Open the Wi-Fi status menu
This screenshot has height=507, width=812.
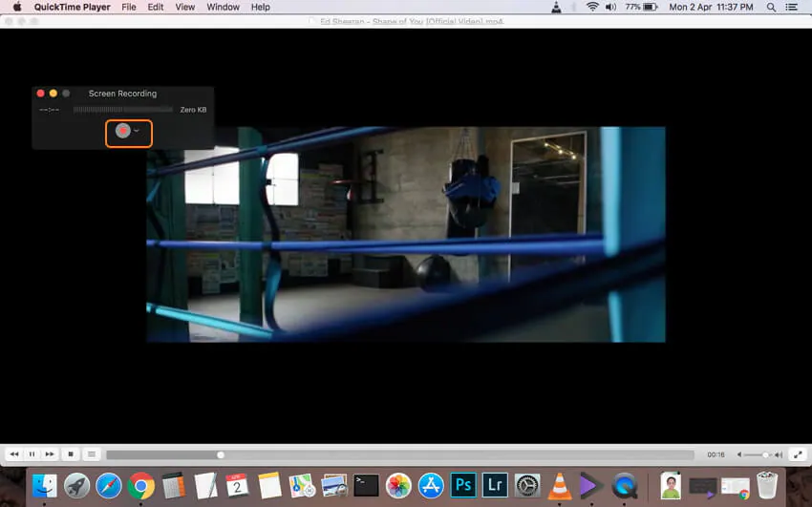coord(592,8)
